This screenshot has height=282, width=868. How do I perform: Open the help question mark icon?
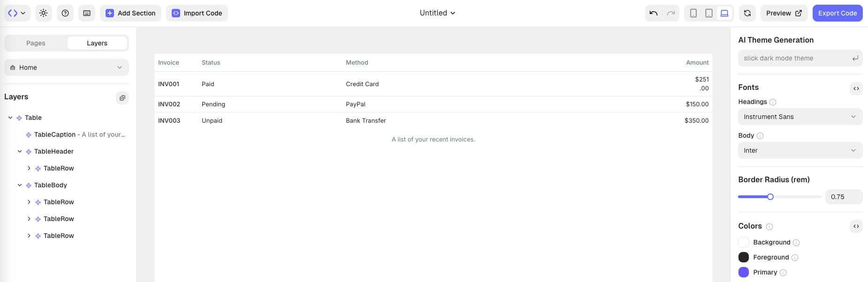65,13
